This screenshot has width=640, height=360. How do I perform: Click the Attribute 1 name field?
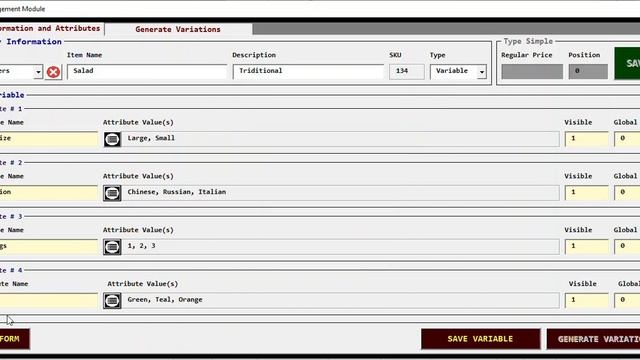point(49,139)
